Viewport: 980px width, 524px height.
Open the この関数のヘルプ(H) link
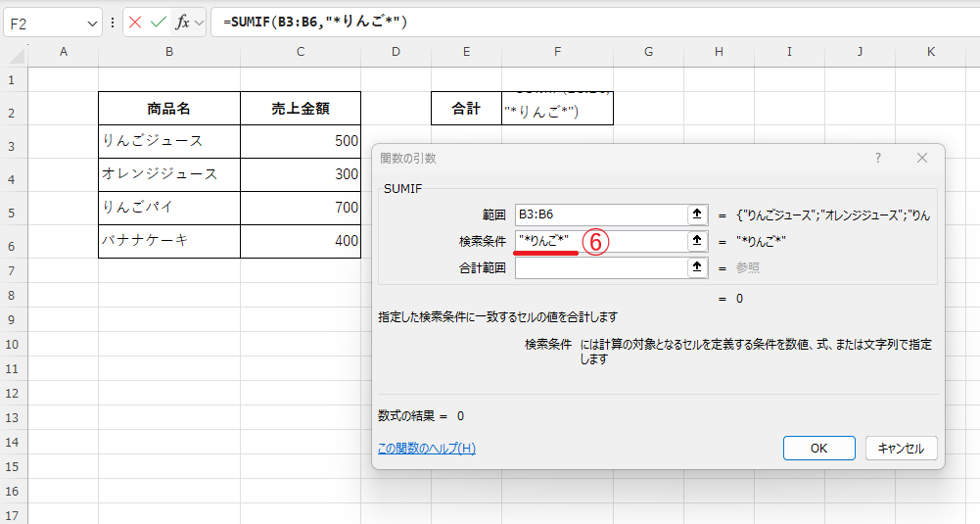(426, 449)
